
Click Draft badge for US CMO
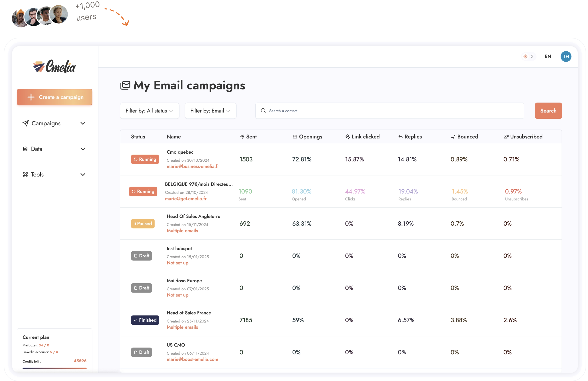tap(141, 352)
